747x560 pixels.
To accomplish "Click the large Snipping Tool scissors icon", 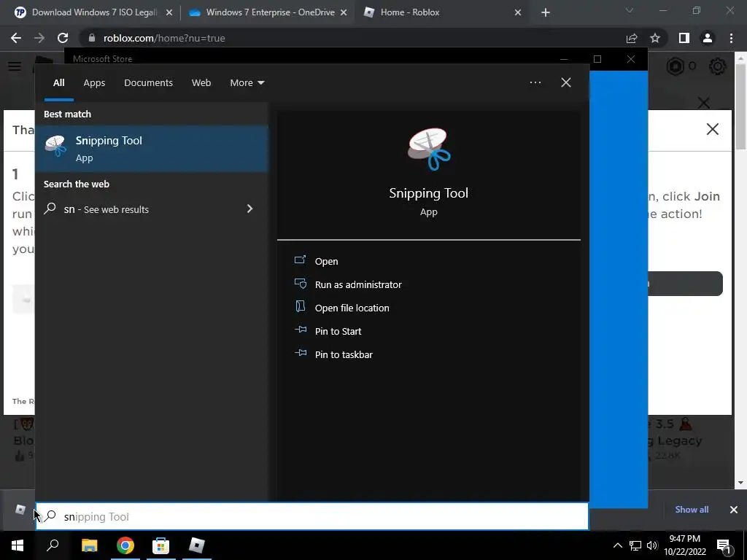I will (429, 149).
